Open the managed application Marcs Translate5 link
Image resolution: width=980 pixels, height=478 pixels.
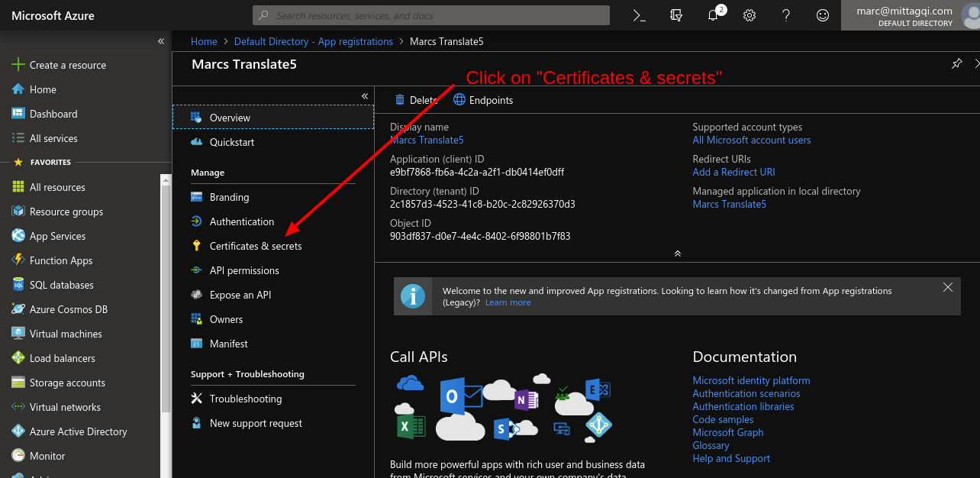click(729, 205)
